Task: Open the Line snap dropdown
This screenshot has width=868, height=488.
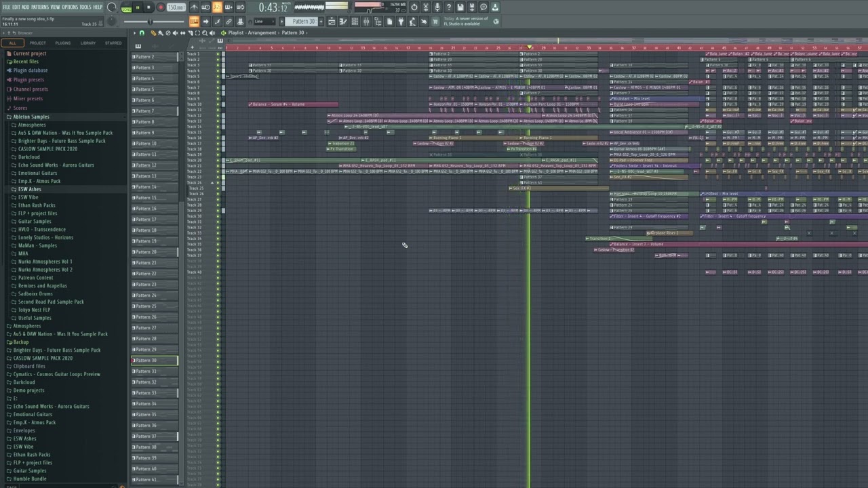Action: pos(264,22)
